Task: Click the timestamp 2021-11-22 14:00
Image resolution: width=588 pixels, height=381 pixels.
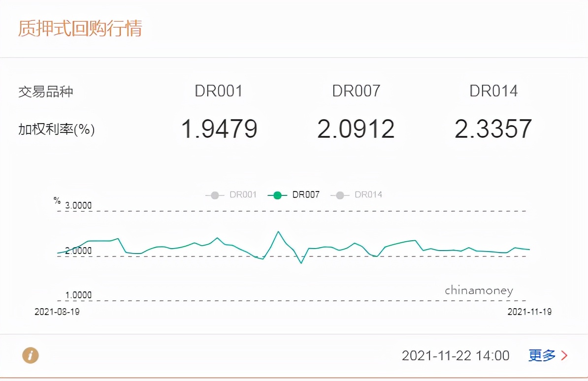Action: (x=455, y=355)
